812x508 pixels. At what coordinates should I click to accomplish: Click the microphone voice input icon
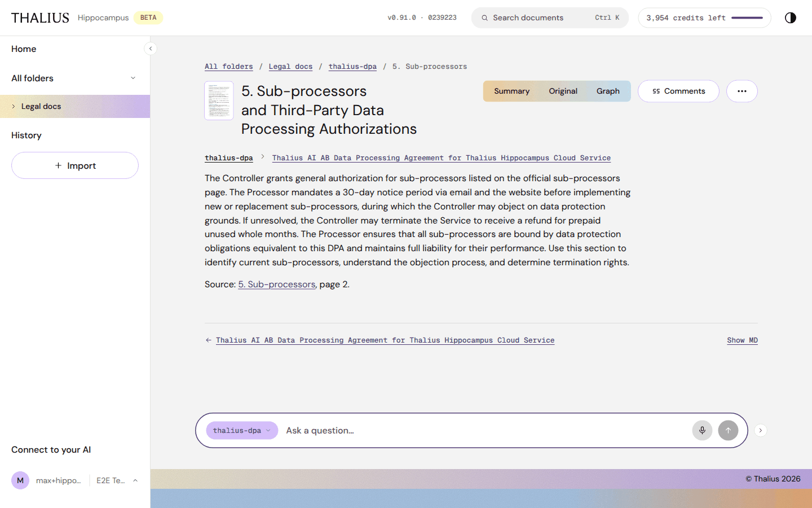click(702, 430)
